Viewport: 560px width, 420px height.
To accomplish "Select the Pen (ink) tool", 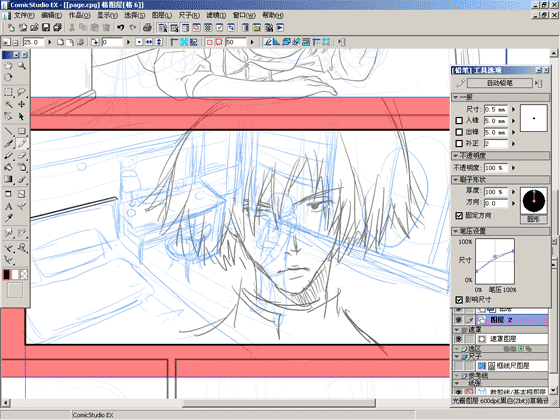I will (x=8, y=144).
